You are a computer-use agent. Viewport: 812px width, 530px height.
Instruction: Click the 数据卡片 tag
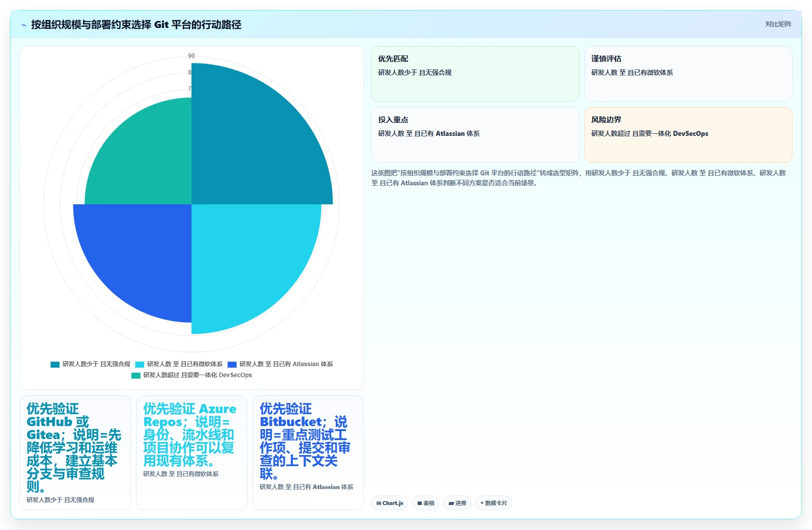pyautogui.click(x=493, y=503)
